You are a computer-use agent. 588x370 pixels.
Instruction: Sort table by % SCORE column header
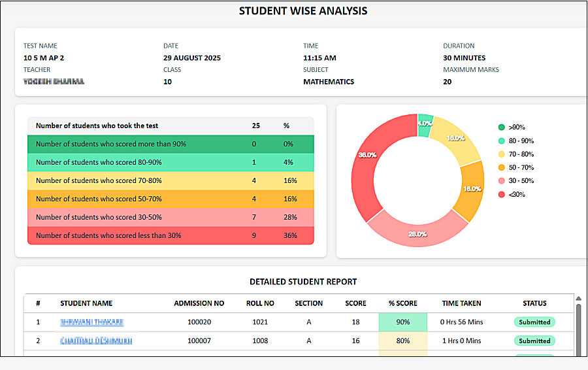pyautogui.click(x=402, y=303)
